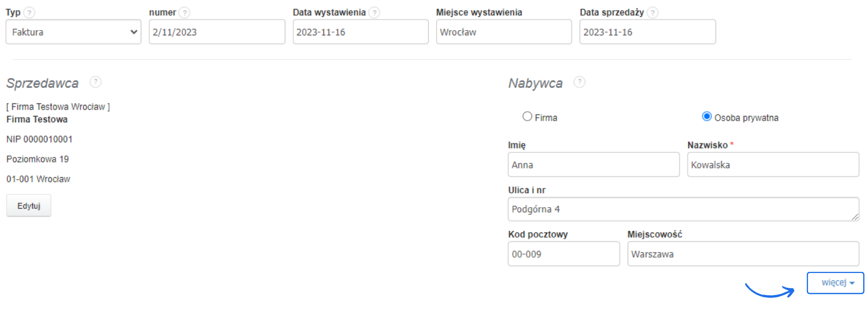Click the Nazwisko field with Kowalska

tap(773, 165)
